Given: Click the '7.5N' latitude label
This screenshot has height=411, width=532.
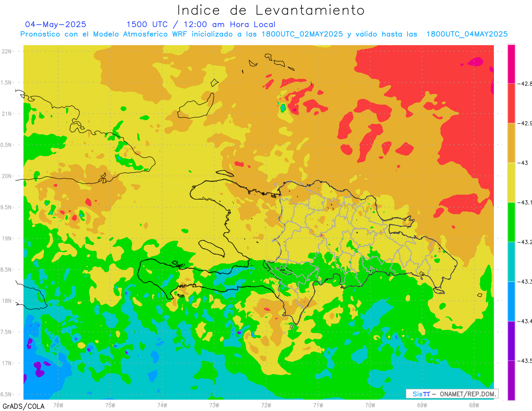Looking at the screenshot, I should [6, 332].
